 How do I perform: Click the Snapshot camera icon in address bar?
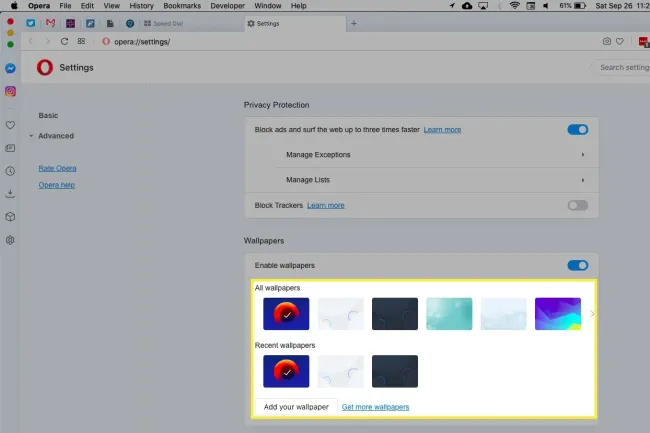[607, 41]
